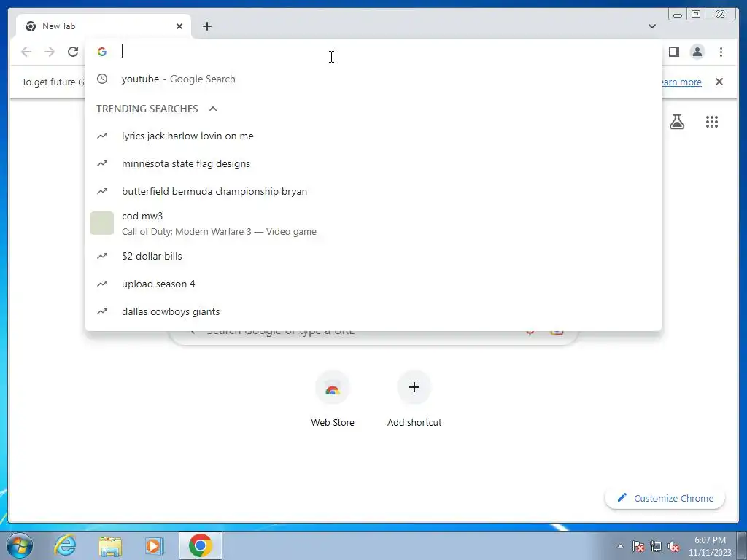Follow the Learn more link
Screen dimensions: 747x560
[x=681, y=82]
